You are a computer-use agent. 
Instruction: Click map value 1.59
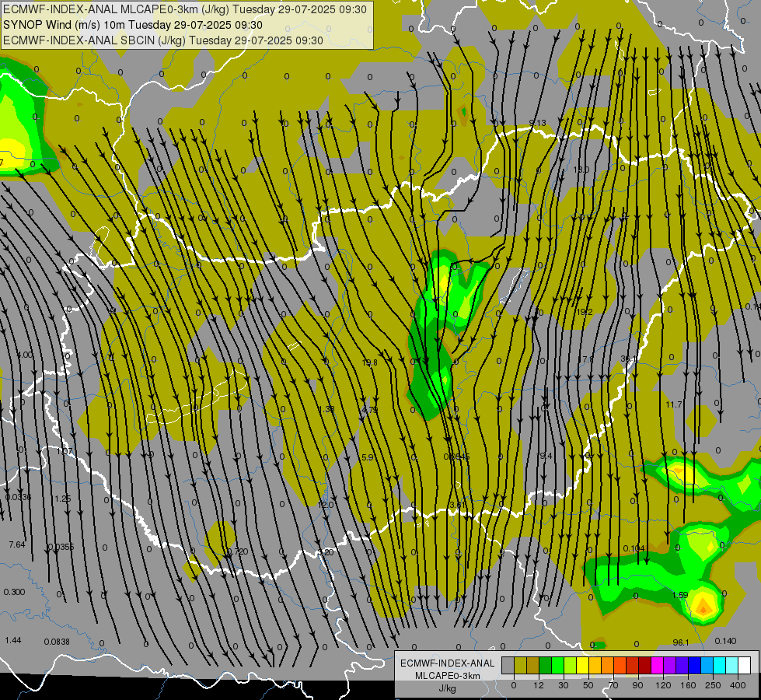pos(680,595)
